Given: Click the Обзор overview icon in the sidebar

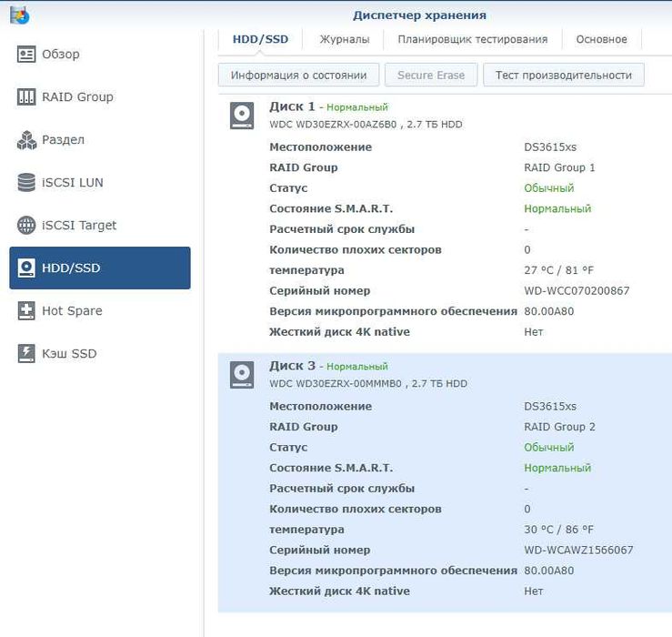Looking at the screenshot, I should (x=26, y=54).
